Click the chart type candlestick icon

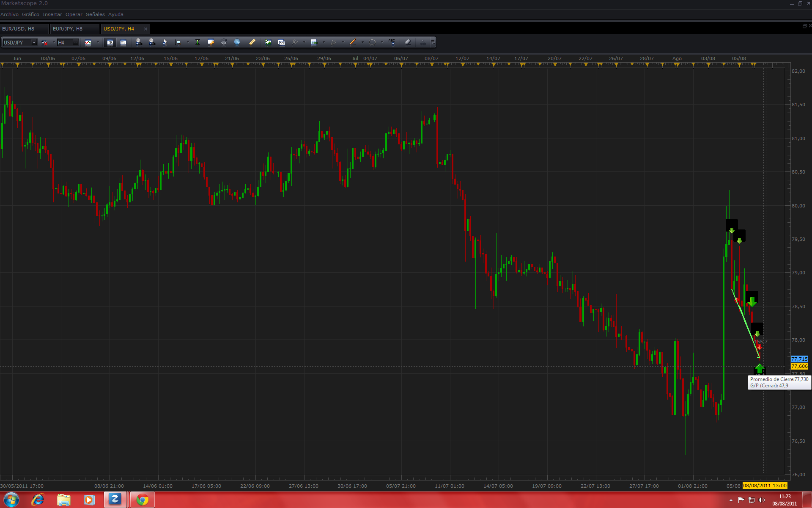pos(88,42)
